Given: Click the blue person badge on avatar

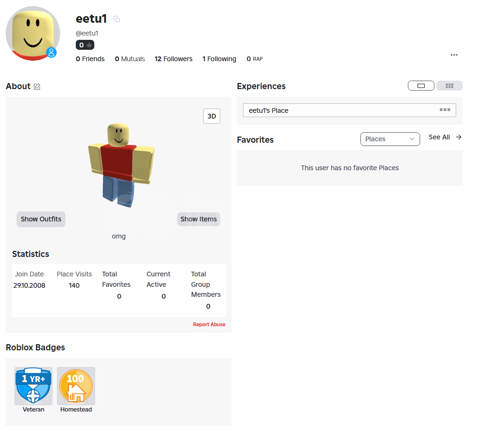Looking at the screenshot, I should point(52,53).
